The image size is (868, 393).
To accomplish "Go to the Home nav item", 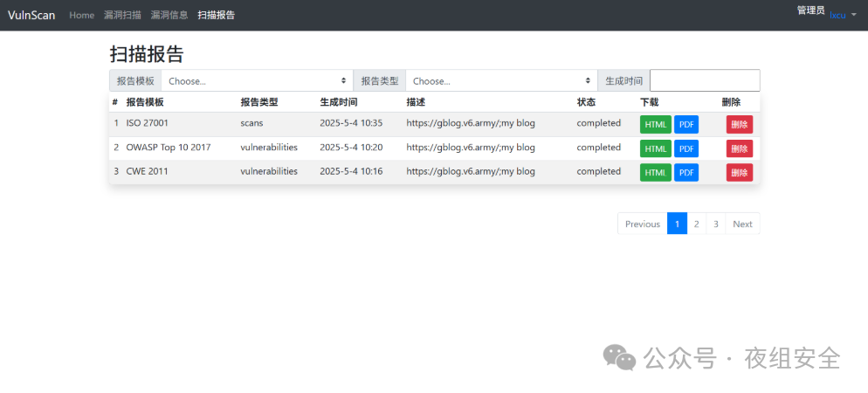I will 82,15.
